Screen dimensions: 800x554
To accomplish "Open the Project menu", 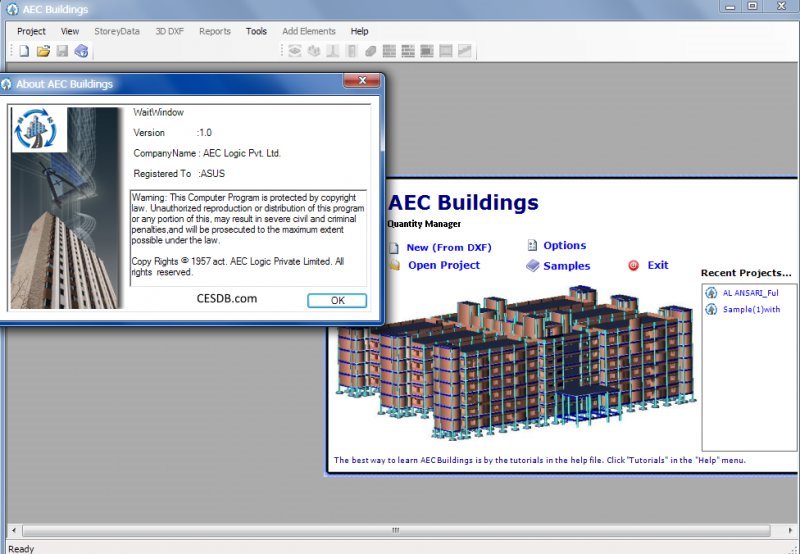I will coord(31,31).
